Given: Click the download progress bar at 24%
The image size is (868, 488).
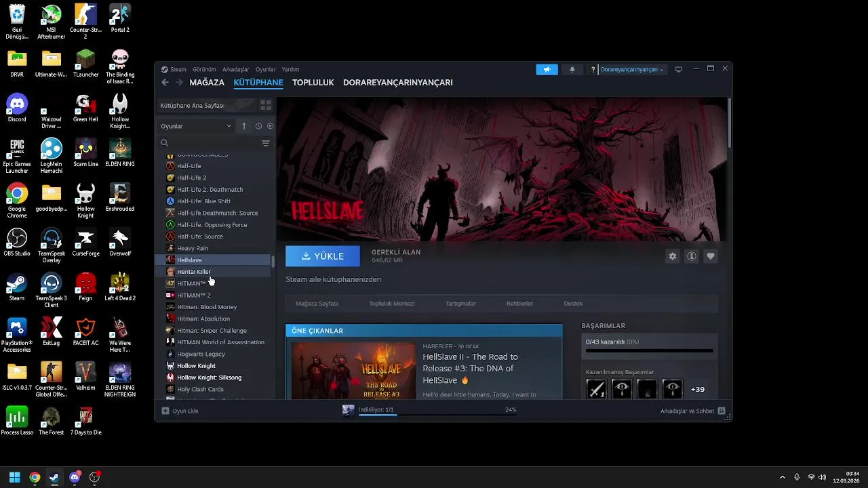Looking at the screenshot, I should click(437, 414).
